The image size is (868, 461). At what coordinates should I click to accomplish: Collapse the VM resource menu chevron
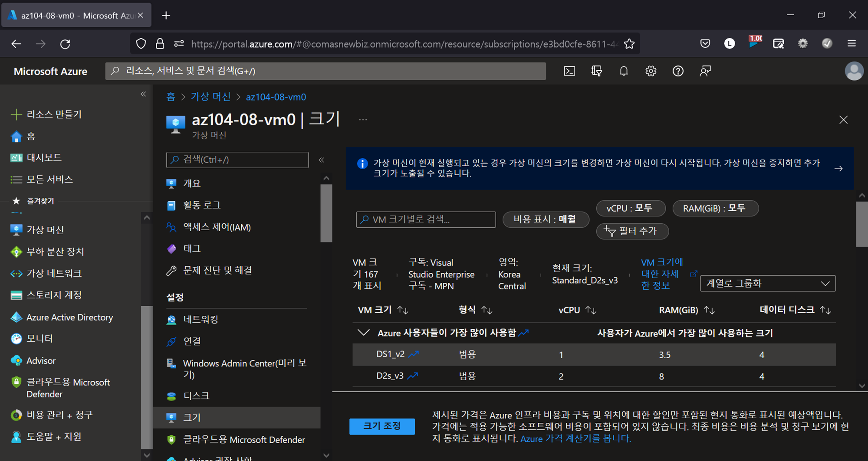[322, 160]
